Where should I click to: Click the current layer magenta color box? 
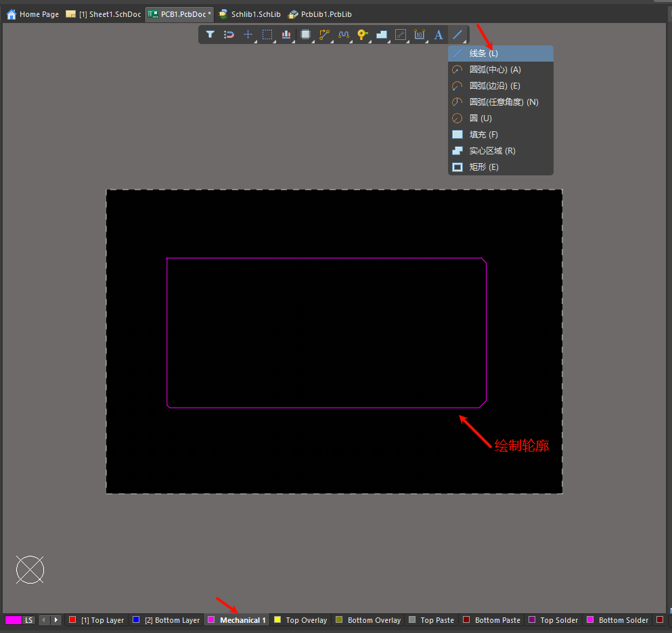tap(14, 620)
